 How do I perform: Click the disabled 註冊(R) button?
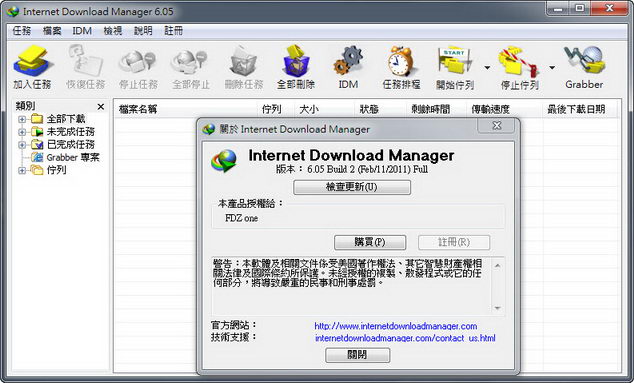[454, 242]
